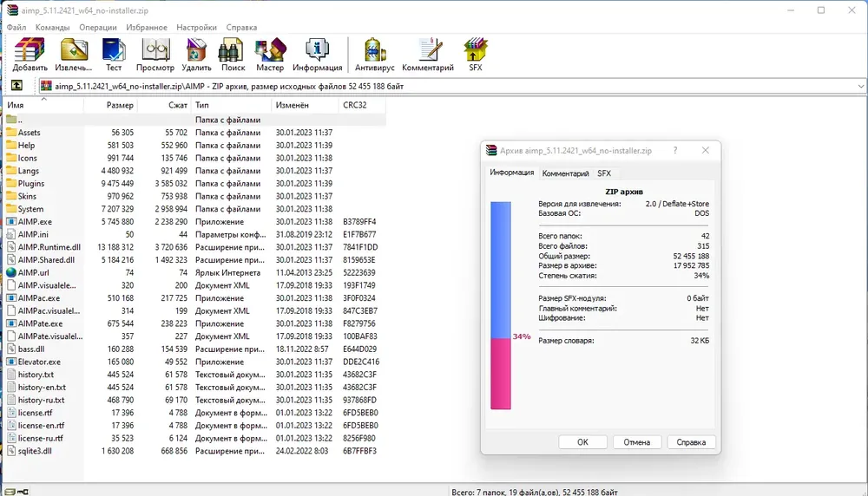Select the Plugins folder in list
Screen dimensions: 868x496
pyautogui.click(x=31, y=184)
